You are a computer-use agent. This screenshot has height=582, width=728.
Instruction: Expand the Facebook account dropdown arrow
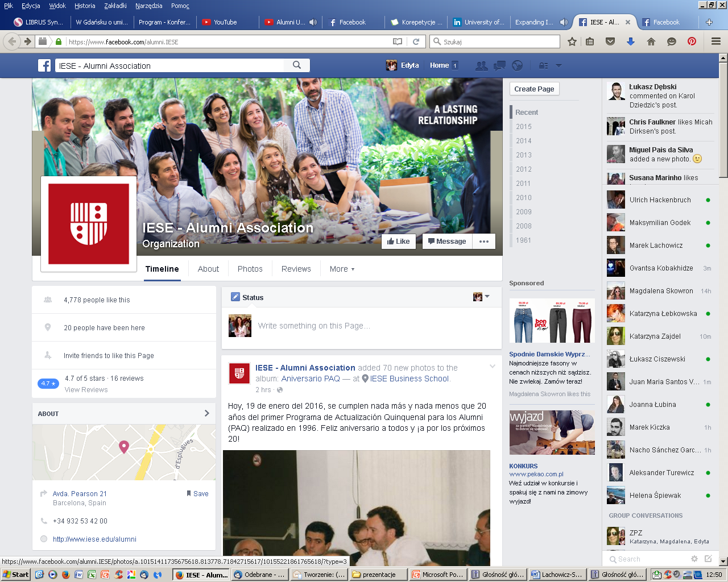click(x=559, y=65)
